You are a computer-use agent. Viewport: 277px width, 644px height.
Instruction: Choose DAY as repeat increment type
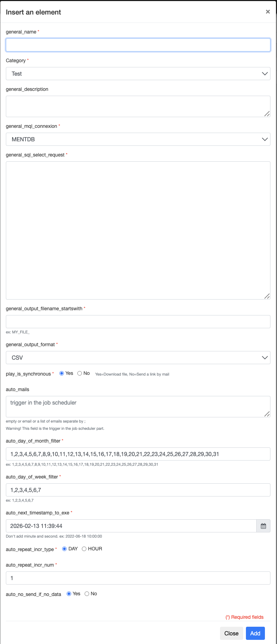tap(64, 549)
